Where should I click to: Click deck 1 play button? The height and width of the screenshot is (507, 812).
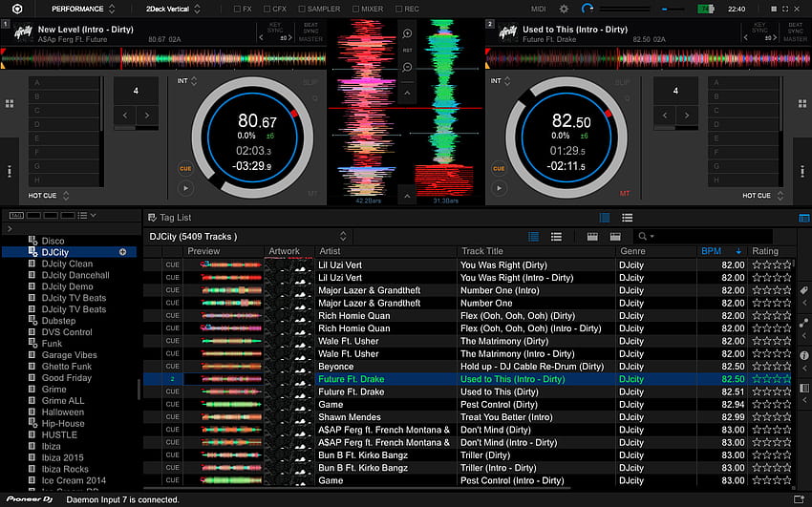185,188
